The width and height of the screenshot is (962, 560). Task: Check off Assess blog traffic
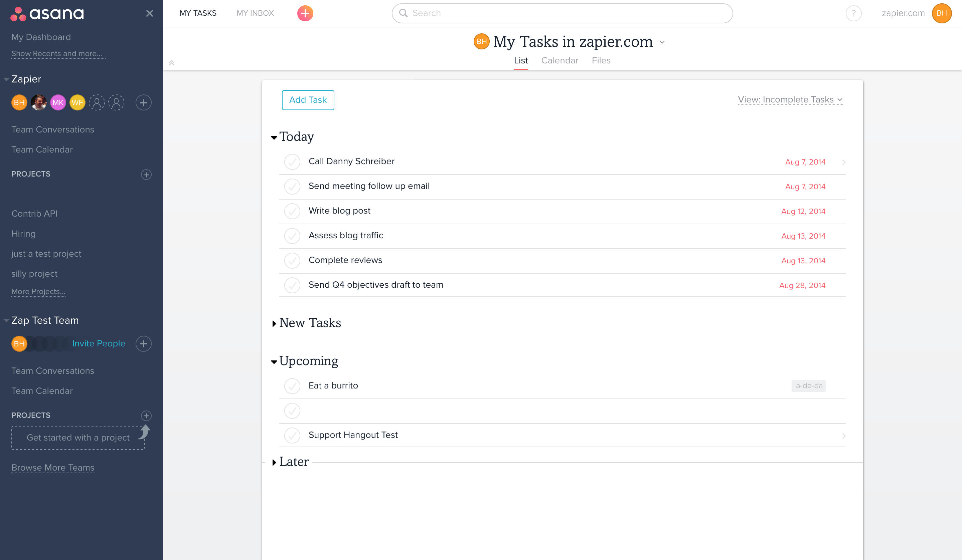click(x=292, y=236)
